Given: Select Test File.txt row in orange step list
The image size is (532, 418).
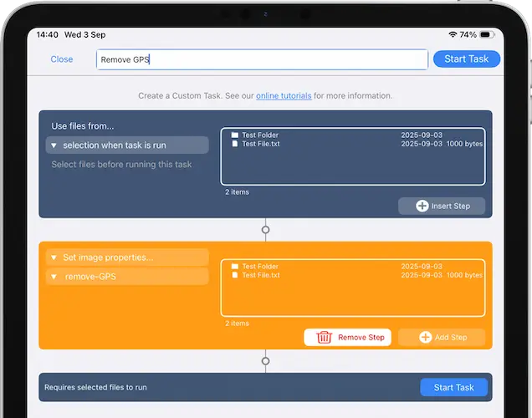Looking at the screenshot, I should click(351, 275).
